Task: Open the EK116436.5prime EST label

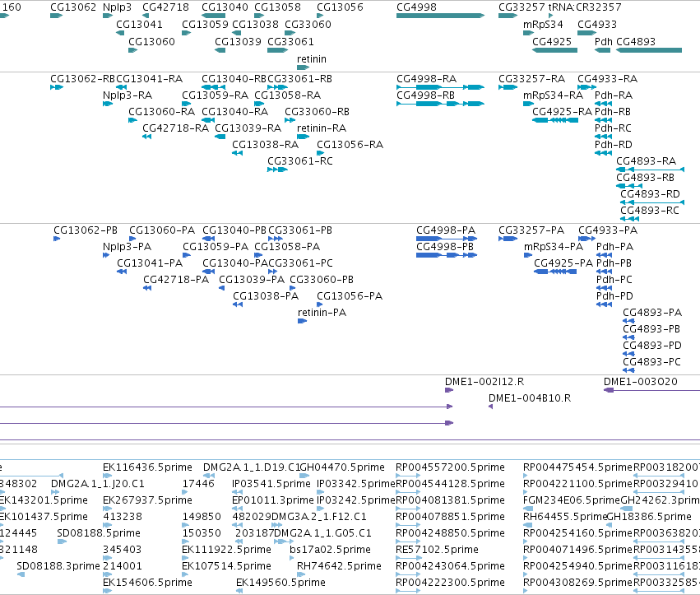Action: click(x=147, y=467)
